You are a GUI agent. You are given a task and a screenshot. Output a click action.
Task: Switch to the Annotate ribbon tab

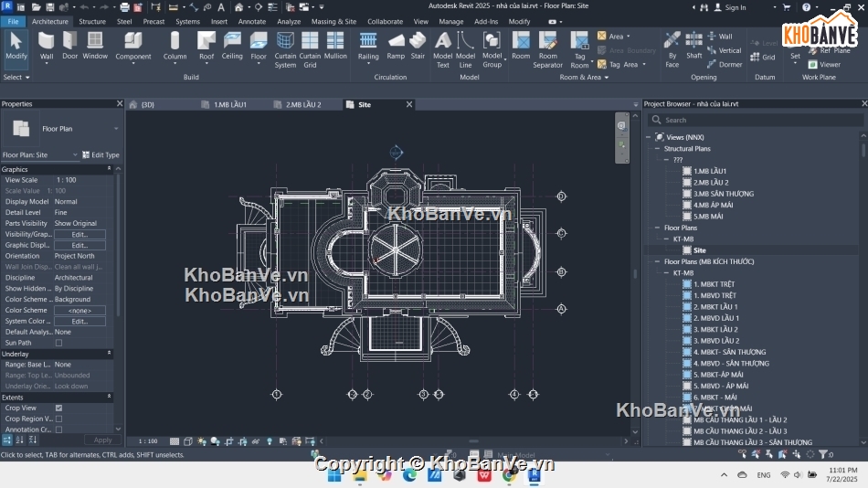point(252,22)
